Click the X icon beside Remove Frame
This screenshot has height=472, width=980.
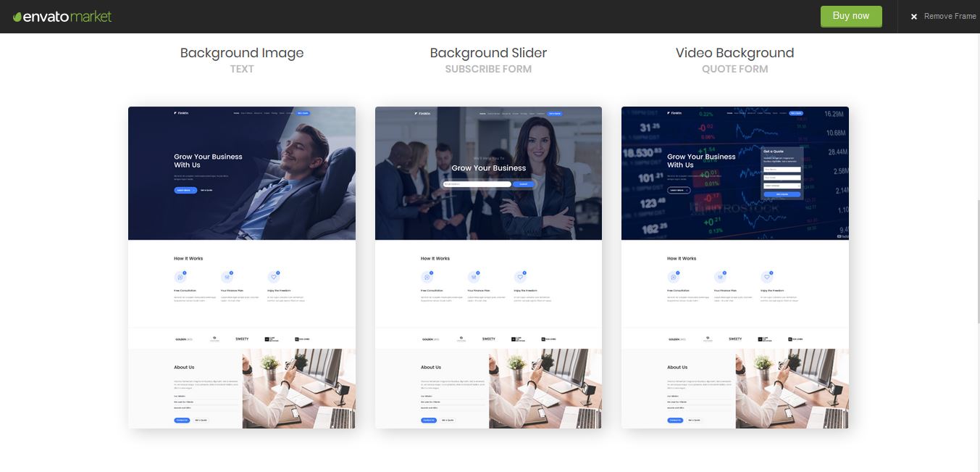pyautogui.click(x=914, y=17)
